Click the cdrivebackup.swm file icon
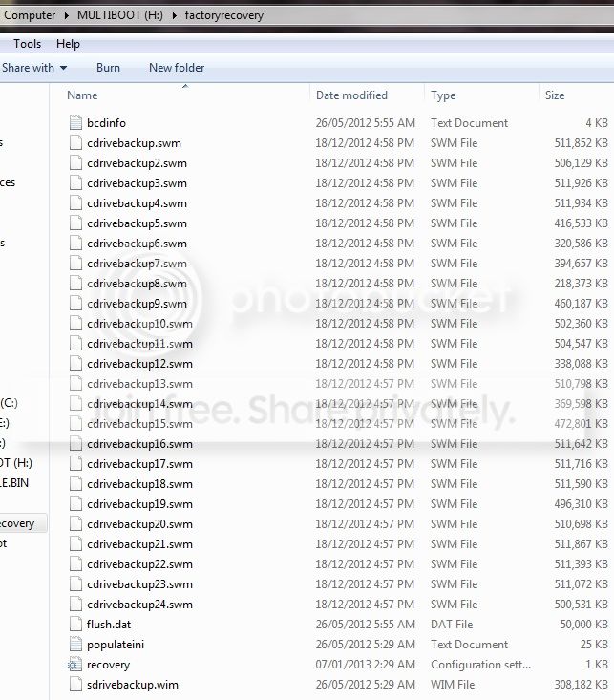 [75, 143]
